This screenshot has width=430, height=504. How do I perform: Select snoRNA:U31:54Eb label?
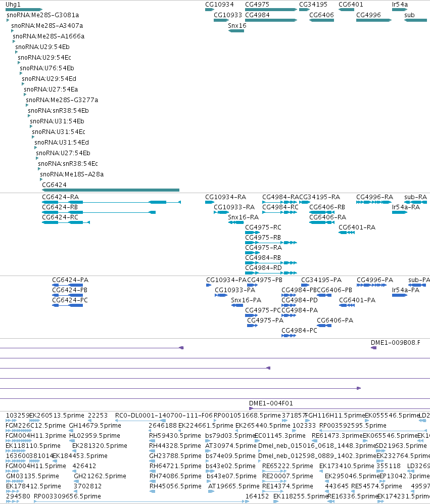pos(57,121)
